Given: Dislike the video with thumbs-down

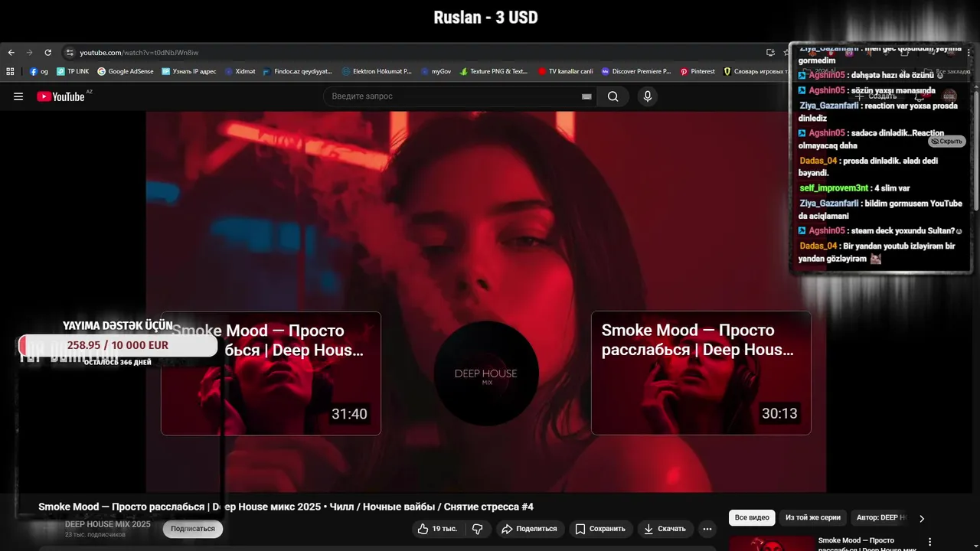Looking at the screenshot, I should point(478,529).
